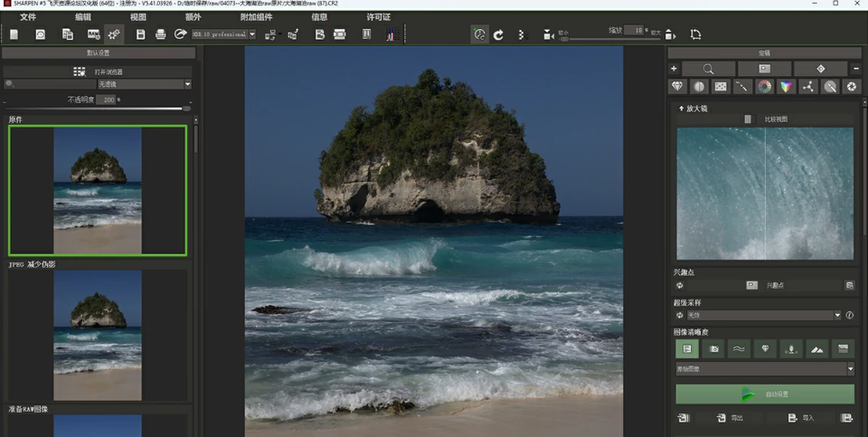Viewport: 868px width, 437px height.
Task: Open the RAW settings toolbar icon
Action: (x=93, y=34)
